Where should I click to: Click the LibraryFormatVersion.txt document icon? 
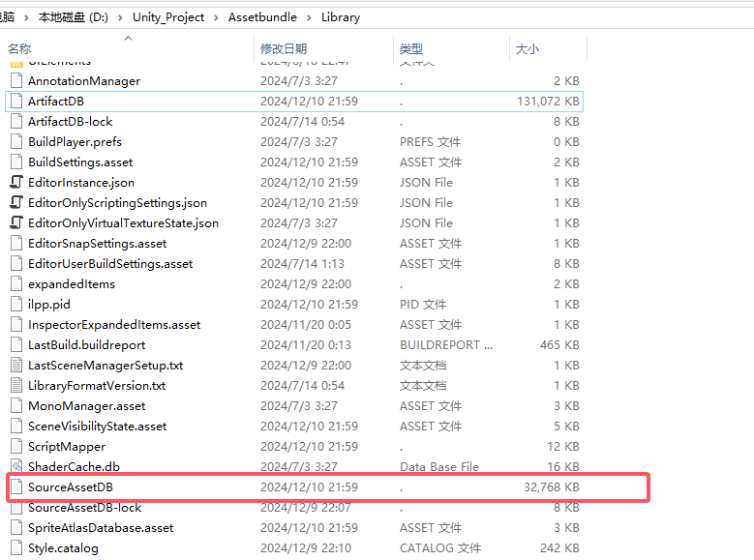[x=16, y=385]
